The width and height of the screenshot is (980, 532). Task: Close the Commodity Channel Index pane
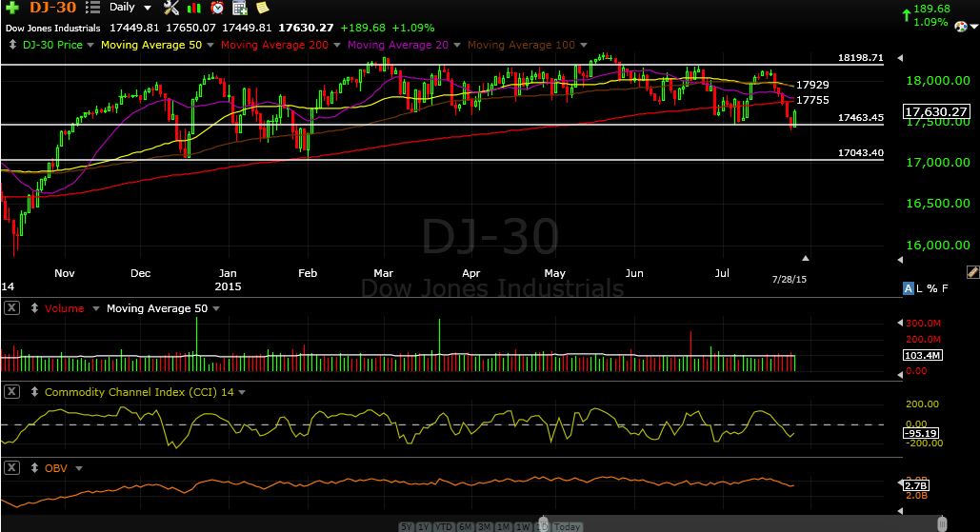pyautogui.click(x=11, y=391)
